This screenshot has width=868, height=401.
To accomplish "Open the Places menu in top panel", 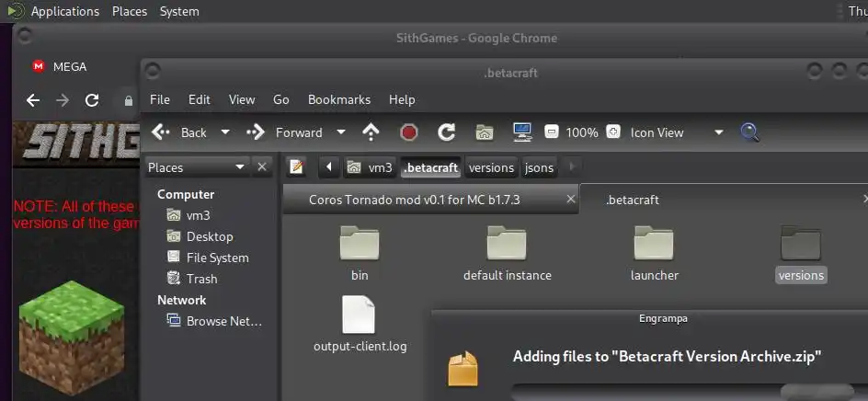I will coord(130,11).
